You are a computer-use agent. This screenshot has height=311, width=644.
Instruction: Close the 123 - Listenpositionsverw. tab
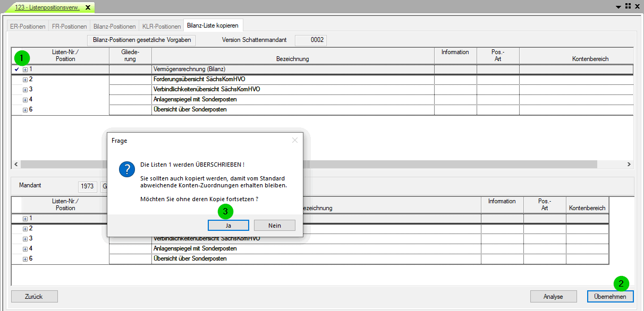(x=88, y=7)
